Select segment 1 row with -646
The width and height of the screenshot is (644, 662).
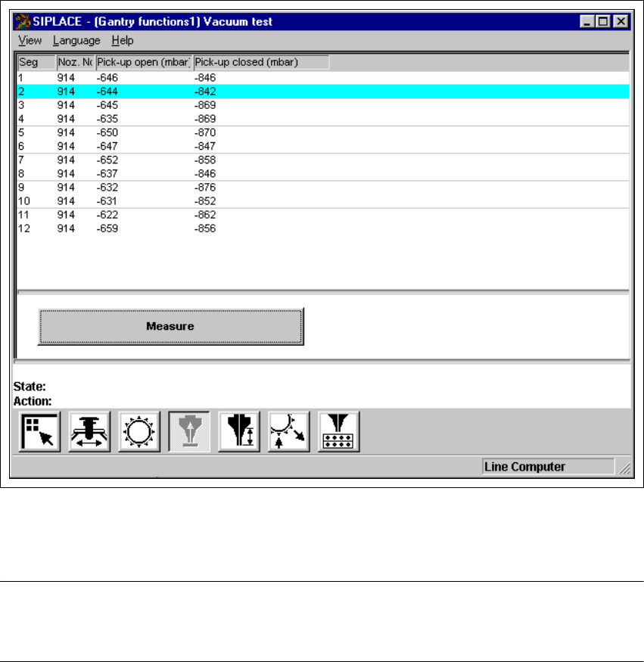coord(323,78)
